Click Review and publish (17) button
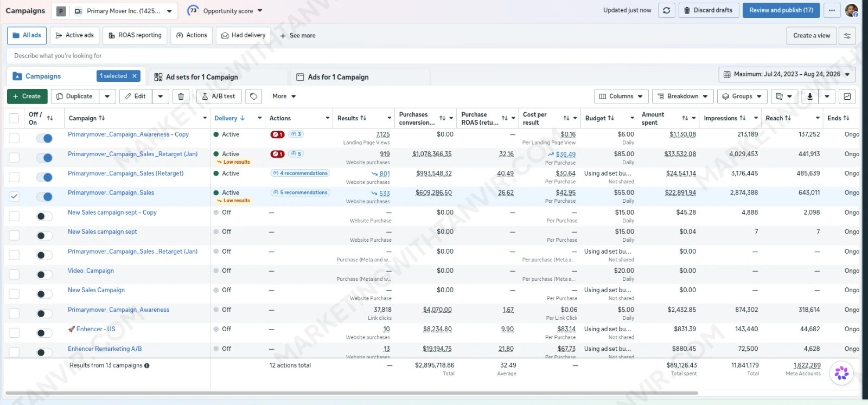The height and width of the screenshot is (405, 868). point(781,10)
